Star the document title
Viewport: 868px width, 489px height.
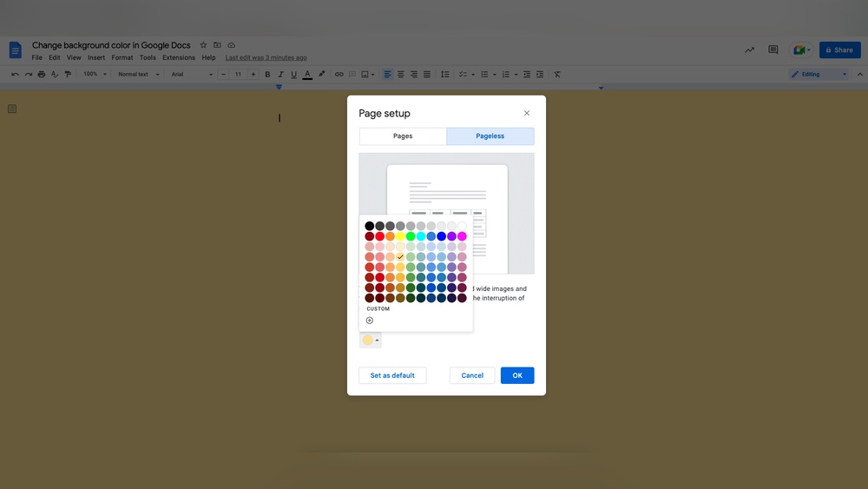(203, 45)
